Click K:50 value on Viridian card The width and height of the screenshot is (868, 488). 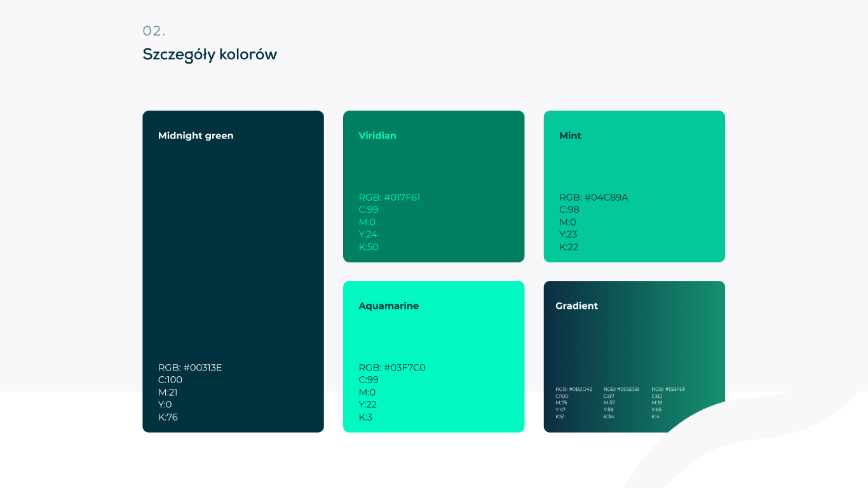369,247
